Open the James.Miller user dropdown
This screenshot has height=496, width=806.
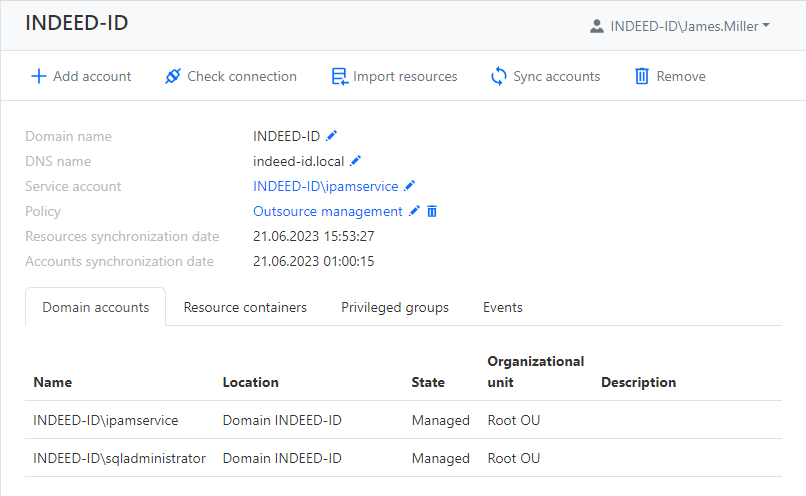[680, 26]
